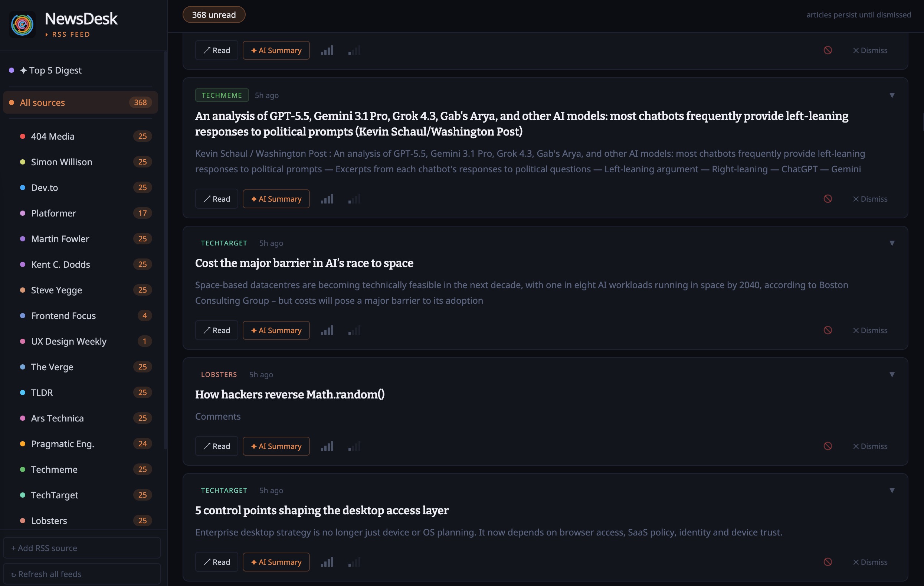The width and height of the screenshot is (924, 586).
Task: Click the high signal bars icon on the Lobsters article
Action: [327, 446]
